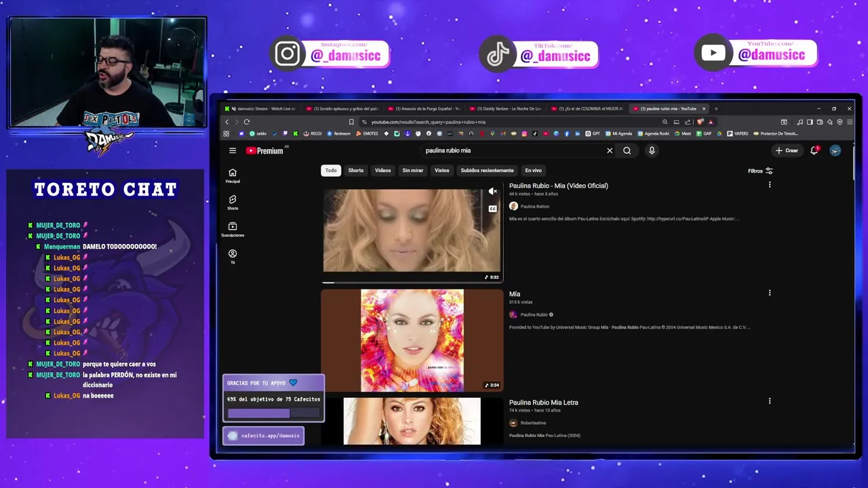868x488 pixels.
Task: Open Principal home in YouTube sidebar
Action: [233, 176]
